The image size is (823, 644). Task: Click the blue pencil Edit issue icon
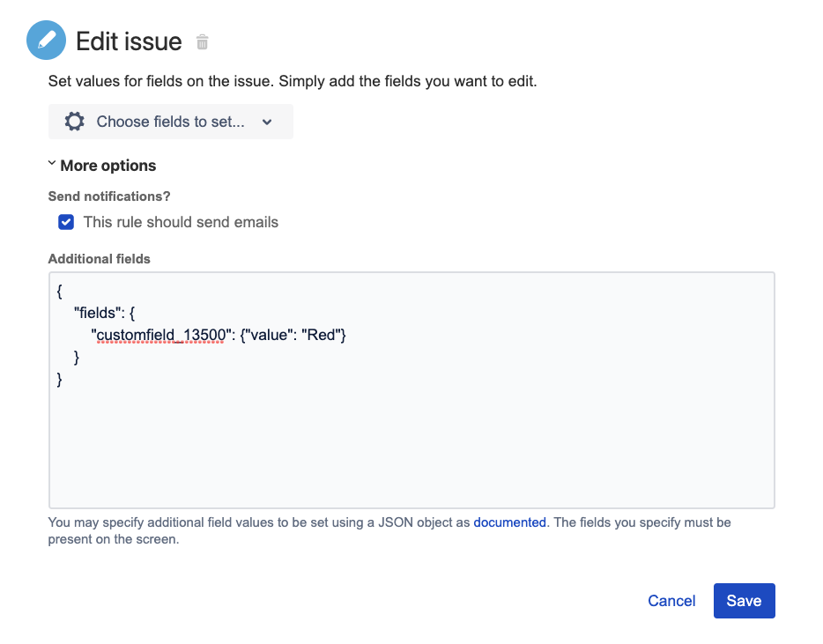tap(47, 41)
